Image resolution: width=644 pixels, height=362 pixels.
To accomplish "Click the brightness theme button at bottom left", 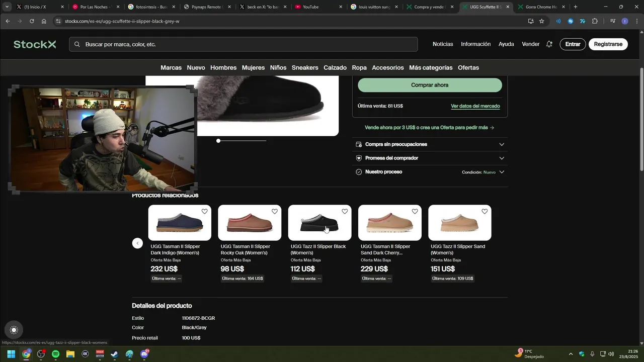I will 14,330.
